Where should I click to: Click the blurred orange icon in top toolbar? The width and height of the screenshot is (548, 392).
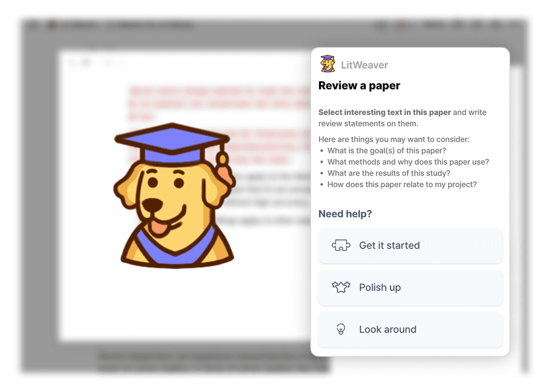[401, 26]
